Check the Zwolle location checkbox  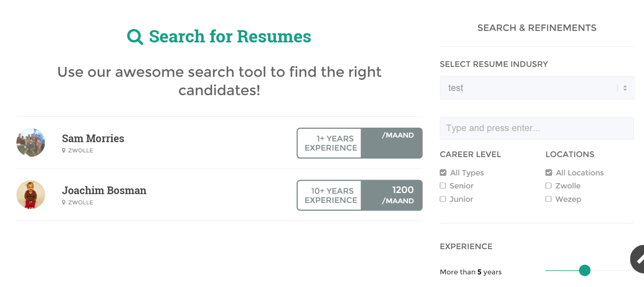coord(549,186)
